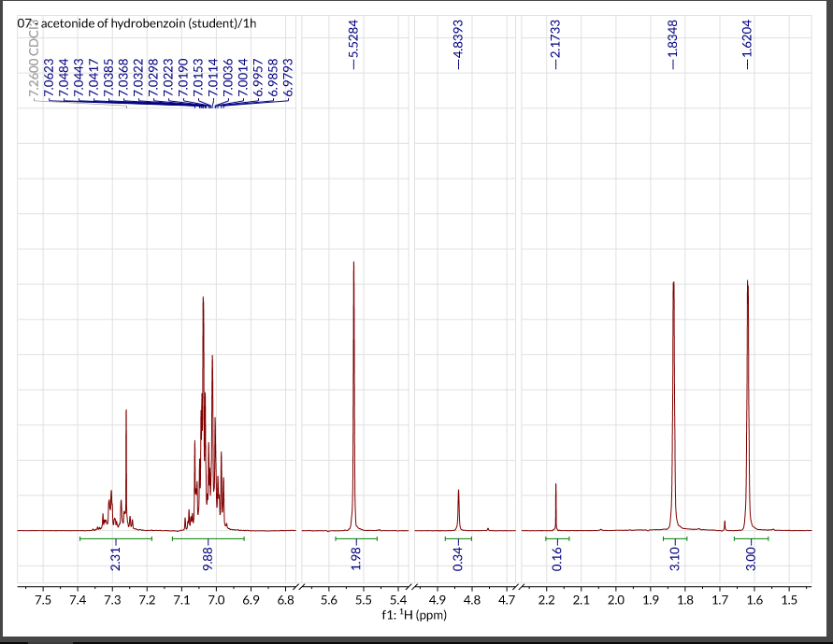Click the 7.0 ppm axis tick label
Screen dimensions: 833x644
point(216,601)
